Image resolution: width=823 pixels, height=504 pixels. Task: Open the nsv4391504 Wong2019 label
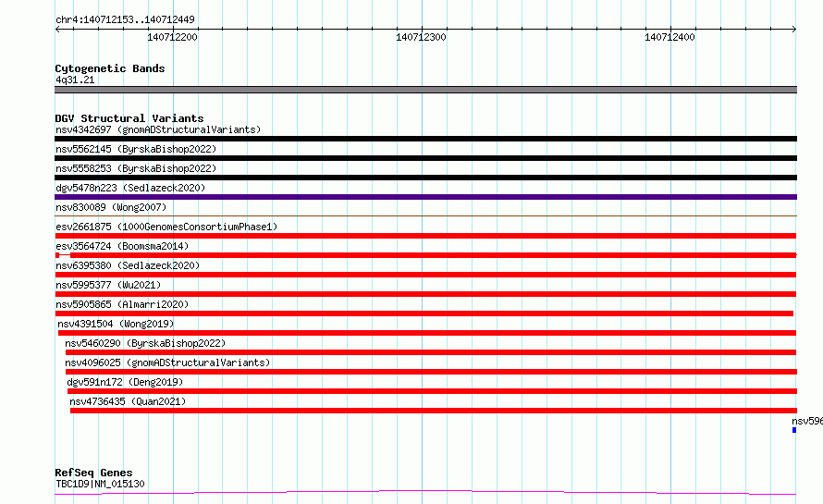[x=116, y=324]
